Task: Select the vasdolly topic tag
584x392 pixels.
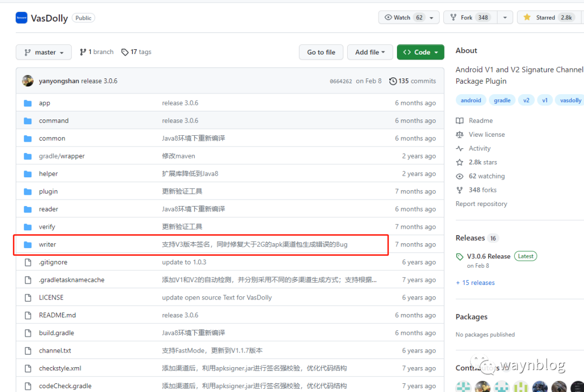Action: click(x=569, y=100)
